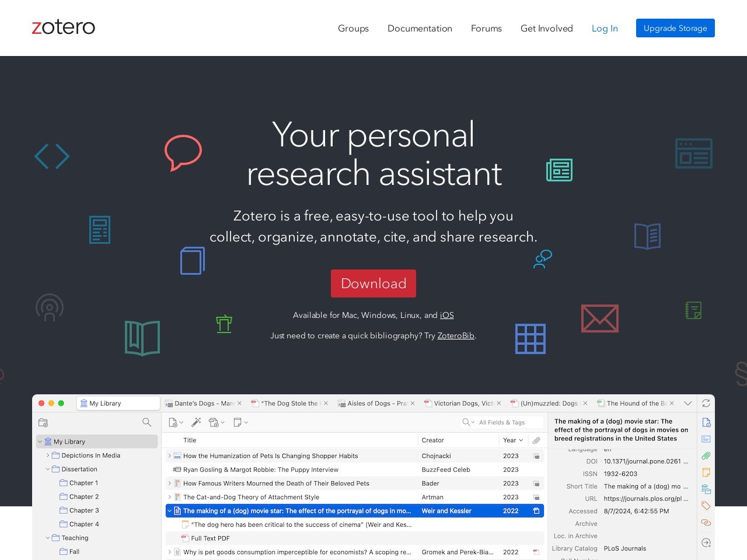Screen dimensions: 747x560
Task: Follow the iOS link
Action: [446, 315]
